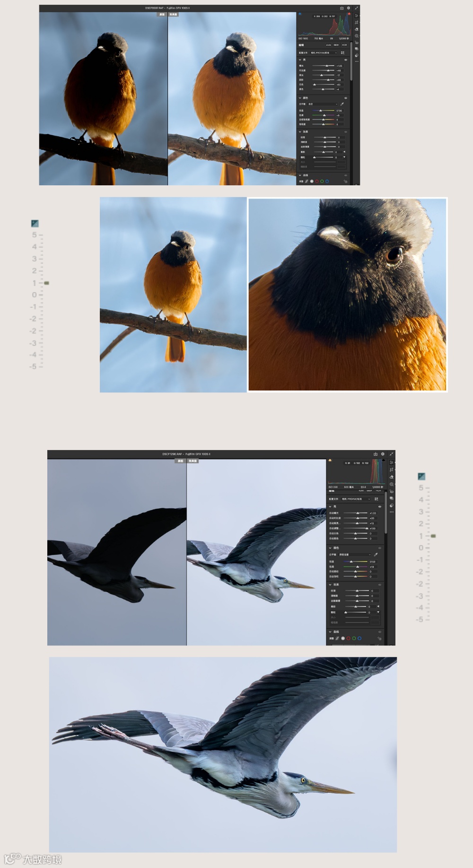Image resolution: width=473 pixels, height=868 pixels.
Task: Select Crop tool in DSCF1290.RAF window
Action: pos(392,469)
